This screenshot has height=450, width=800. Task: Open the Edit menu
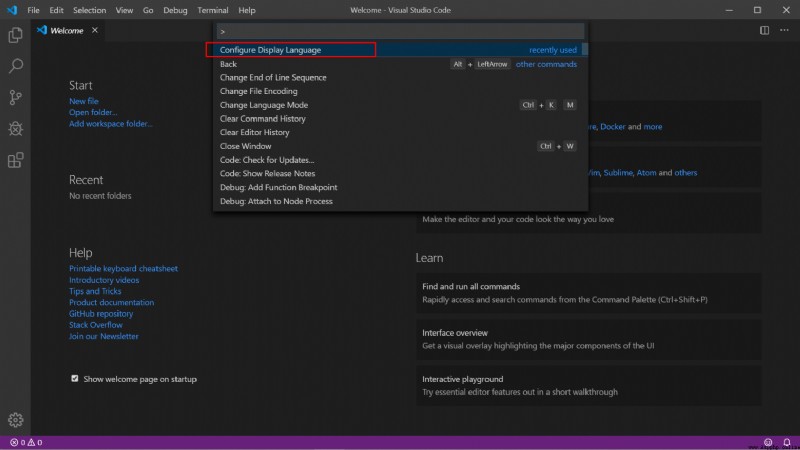click(x=56, y=10)
